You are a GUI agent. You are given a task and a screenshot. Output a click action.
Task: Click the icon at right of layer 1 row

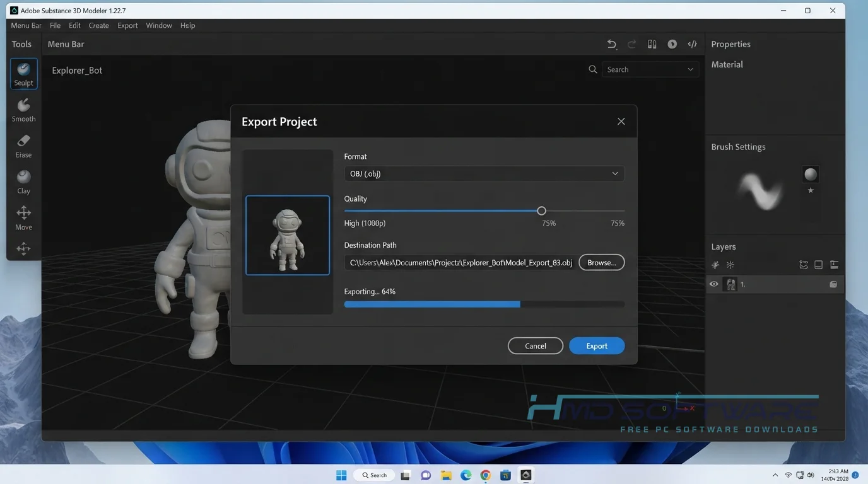[x=833, y=284]
